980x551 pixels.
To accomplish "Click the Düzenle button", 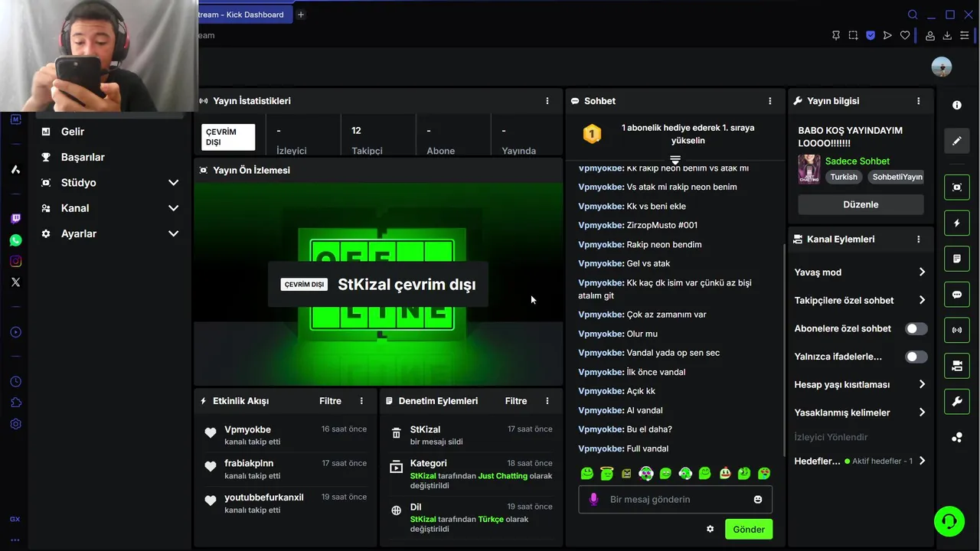I will [861, 204].
